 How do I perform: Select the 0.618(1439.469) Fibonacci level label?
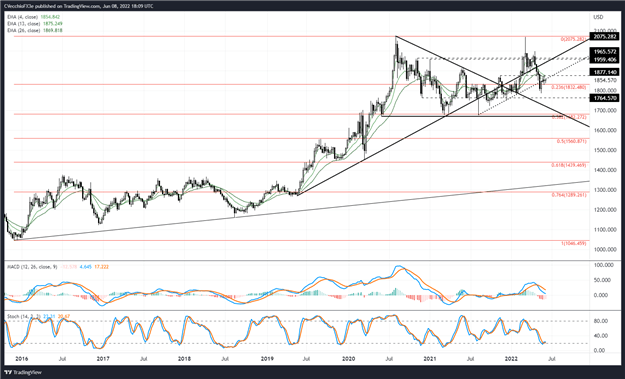coord(569,165)
